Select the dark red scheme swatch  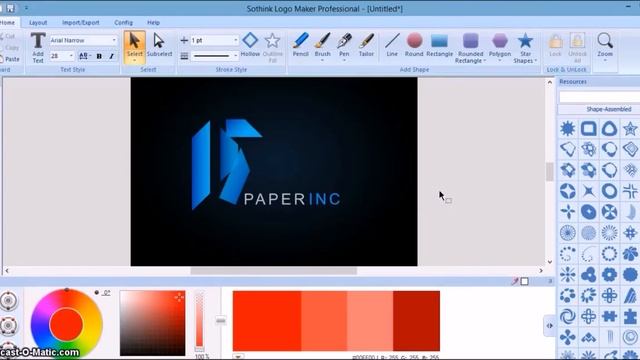coord(416,321)
